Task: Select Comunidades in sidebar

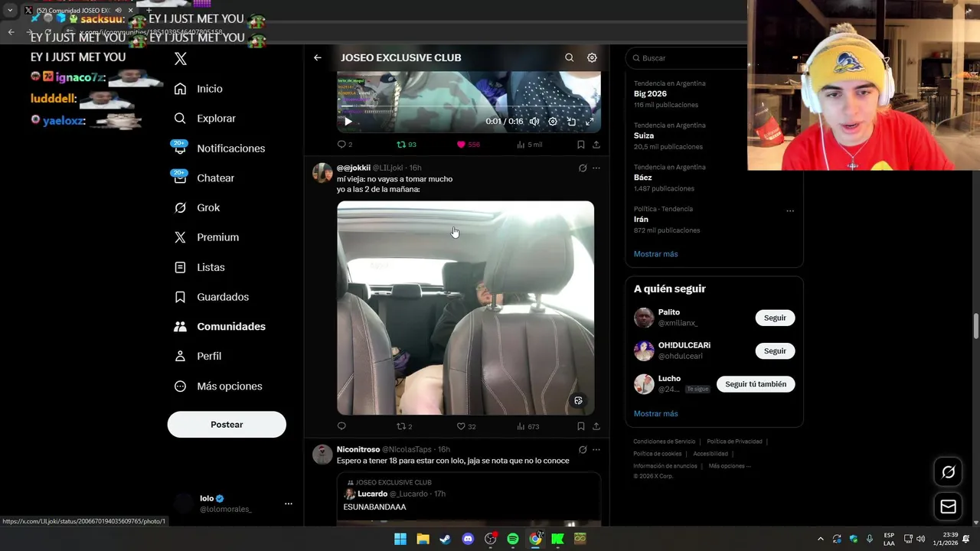Action: pos(220,326)
